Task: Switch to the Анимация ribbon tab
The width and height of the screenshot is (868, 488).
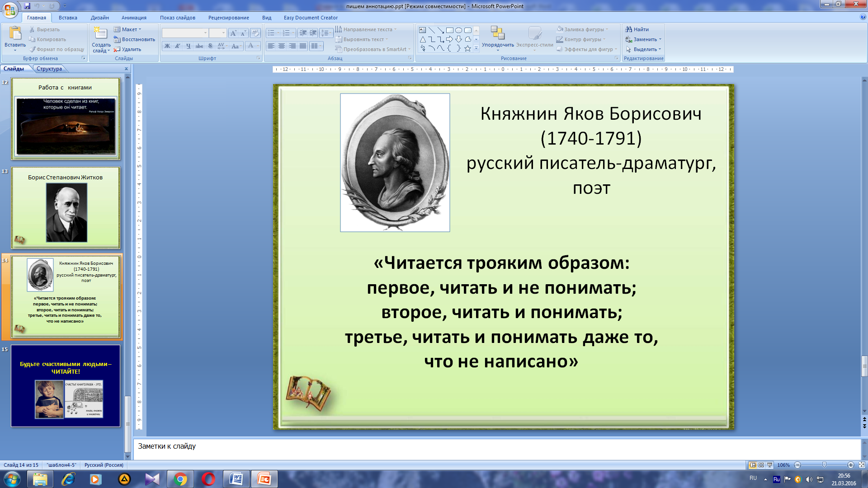Action: [134, 18]
